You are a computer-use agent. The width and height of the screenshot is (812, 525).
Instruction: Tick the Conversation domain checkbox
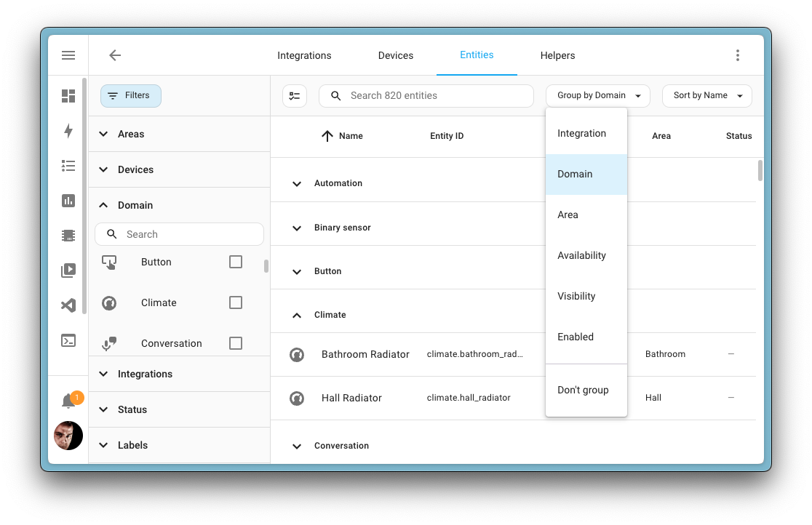coord(236,342)
